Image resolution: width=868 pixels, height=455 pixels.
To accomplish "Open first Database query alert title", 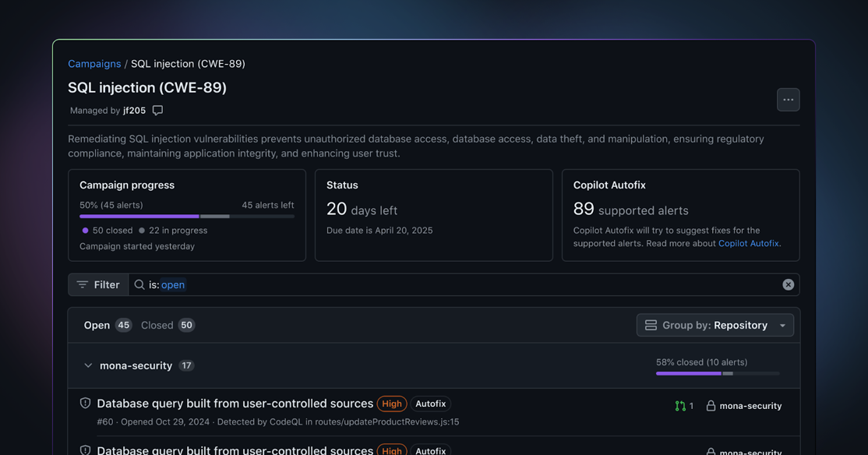I will point(235,404).
